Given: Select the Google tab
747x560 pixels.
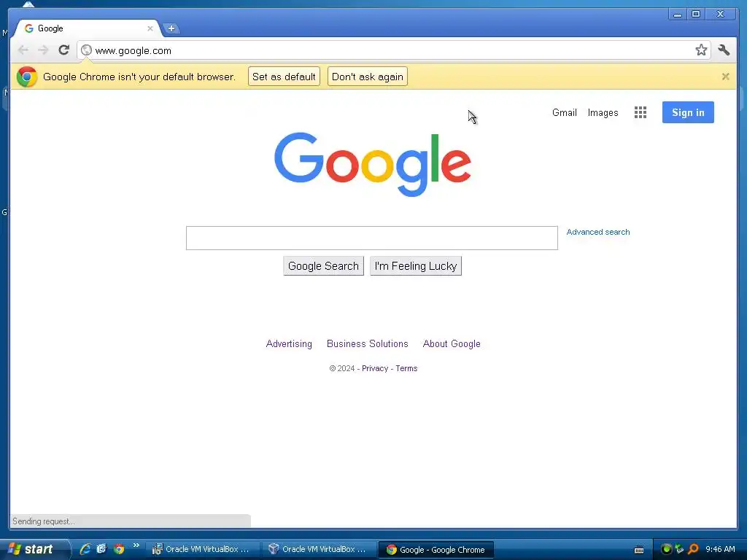Looking at the screenshot, I should coord(88,28).
